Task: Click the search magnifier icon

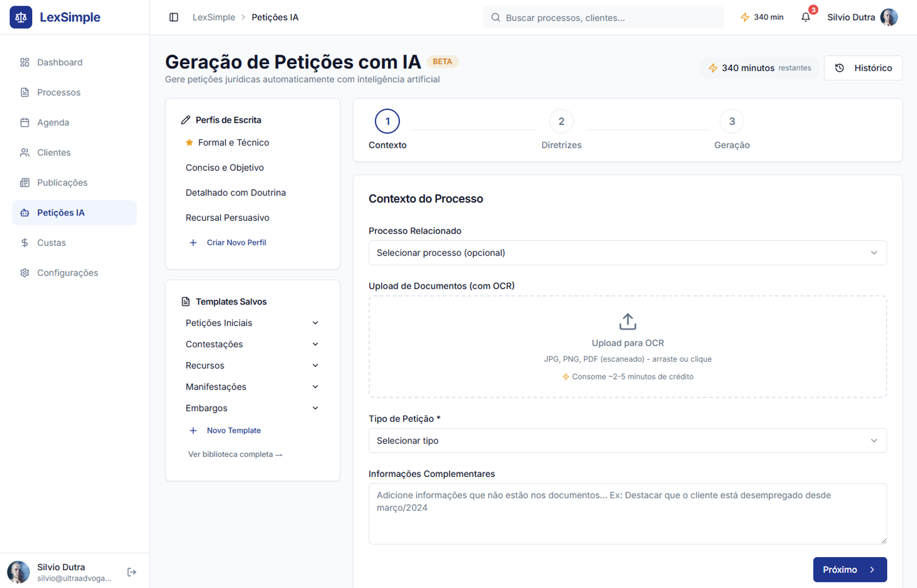Action: 496,18
